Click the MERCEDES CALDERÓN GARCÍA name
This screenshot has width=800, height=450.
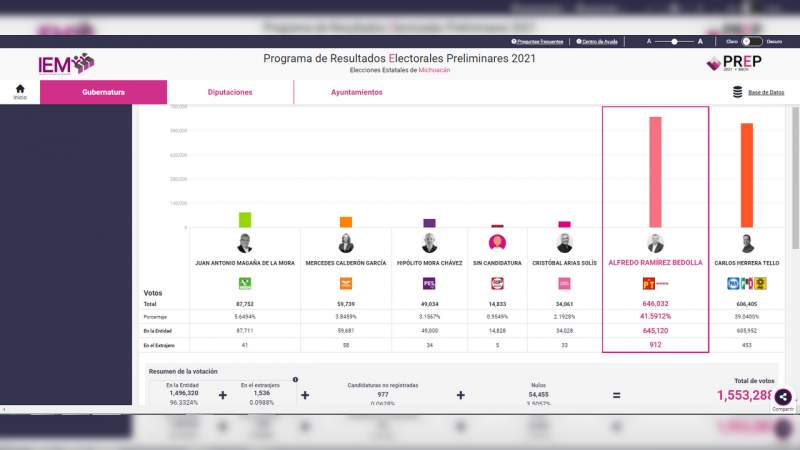pos(346,263)
